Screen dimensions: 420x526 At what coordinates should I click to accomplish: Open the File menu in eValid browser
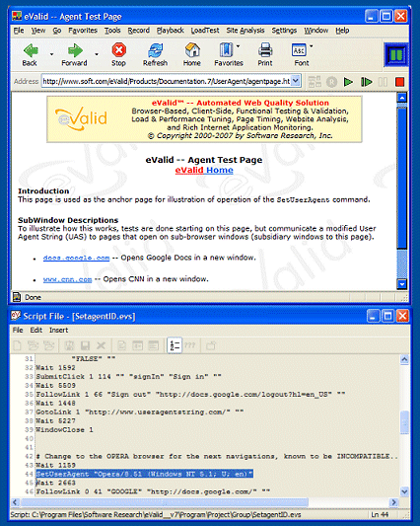(19, 31)
